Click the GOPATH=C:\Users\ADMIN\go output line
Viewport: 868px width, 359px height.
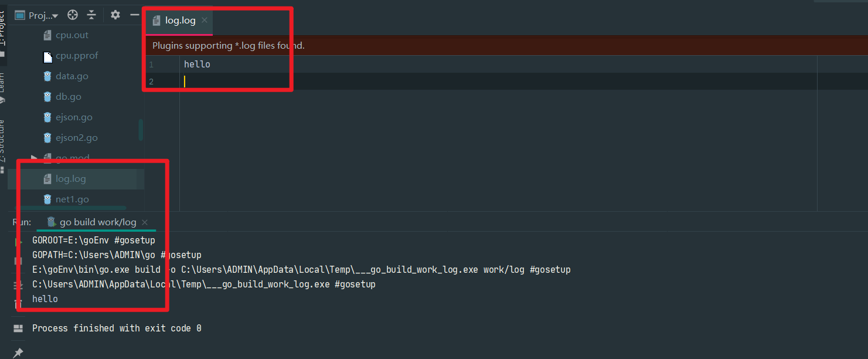tap(117, 255)
